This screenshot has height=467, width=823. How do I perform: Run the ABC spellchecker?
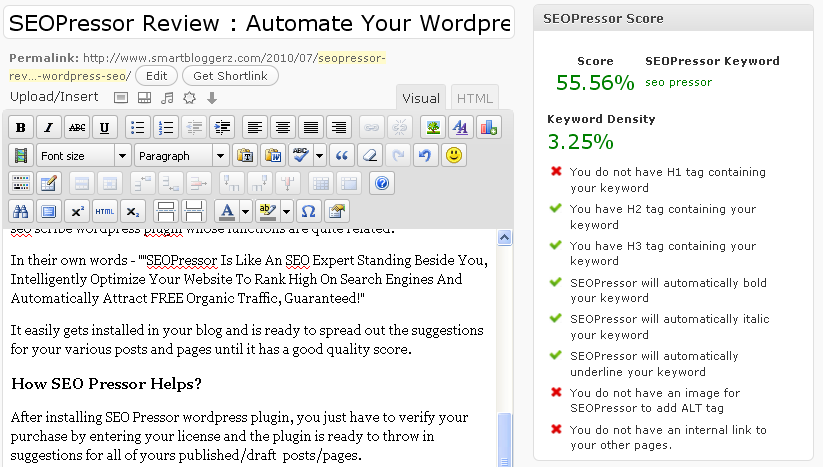(301, 155)
